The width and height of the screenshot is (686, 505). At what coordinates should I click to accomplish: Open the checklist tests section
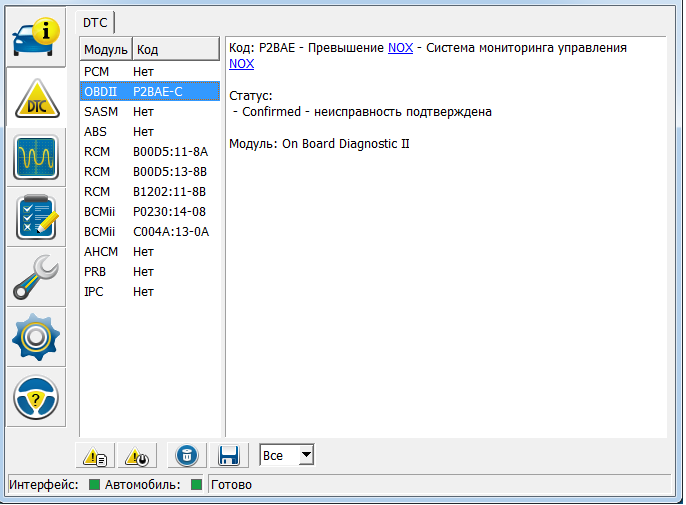pyautogui.click(x=36, y=217)
